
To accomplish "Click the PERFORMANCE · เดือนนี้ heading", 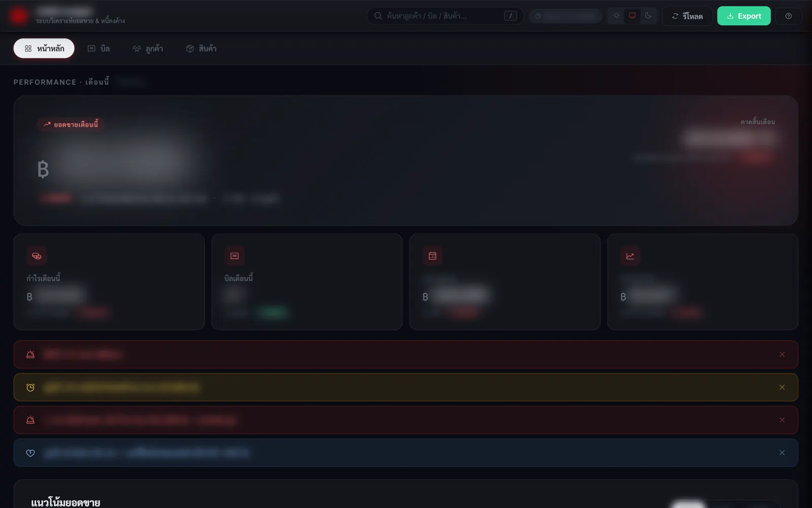I will (61, 82).
